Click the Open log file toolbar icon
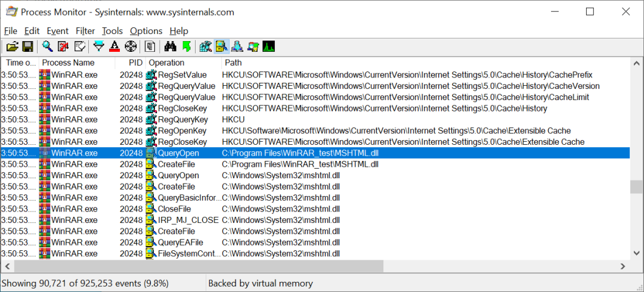Viewport: 644px width, 292px height. coord(13,47)
